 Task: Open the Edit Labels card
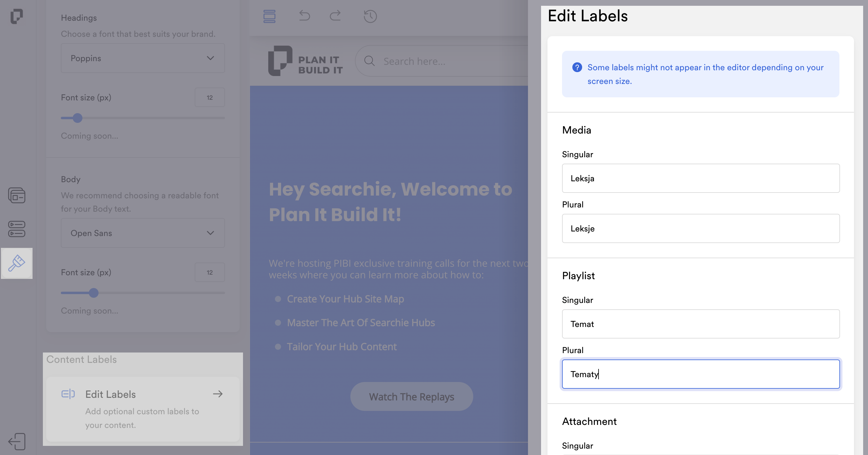click(143, 409)
